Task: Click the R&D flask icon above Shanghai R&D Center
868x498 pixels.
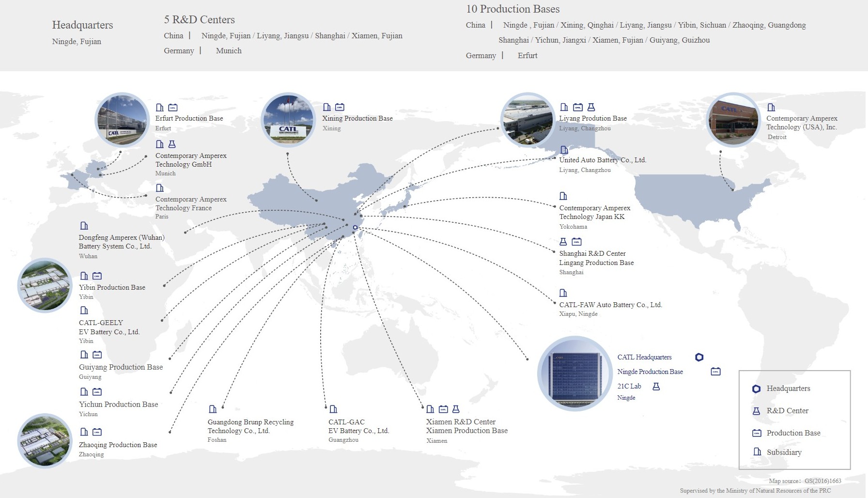Action: [563, 242]
